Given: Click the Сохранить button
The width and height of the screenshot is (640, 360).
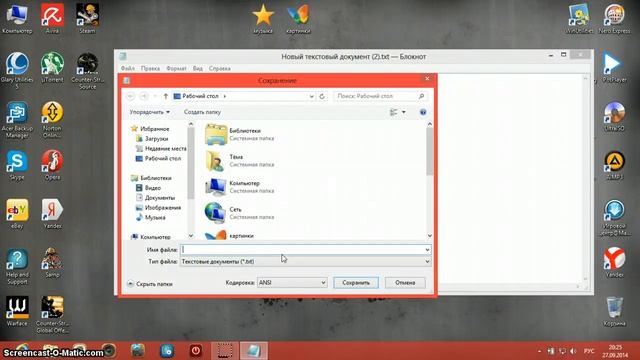Looking at the screenshot, I should (x=356, y=282).
